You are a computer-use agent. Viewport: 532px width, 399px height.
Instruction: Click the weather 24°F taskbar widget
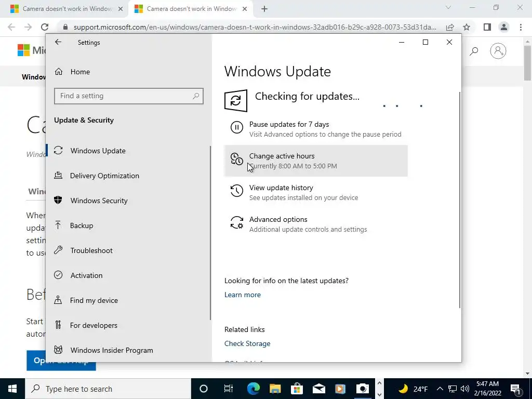(x=413, y=389)
